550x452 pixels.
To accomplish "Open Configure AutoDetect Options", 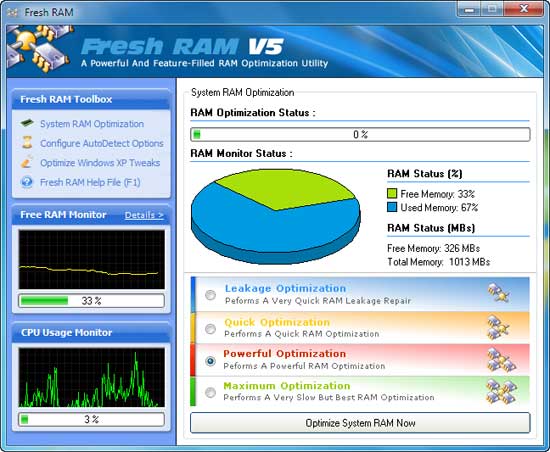I will coord(102,143).
